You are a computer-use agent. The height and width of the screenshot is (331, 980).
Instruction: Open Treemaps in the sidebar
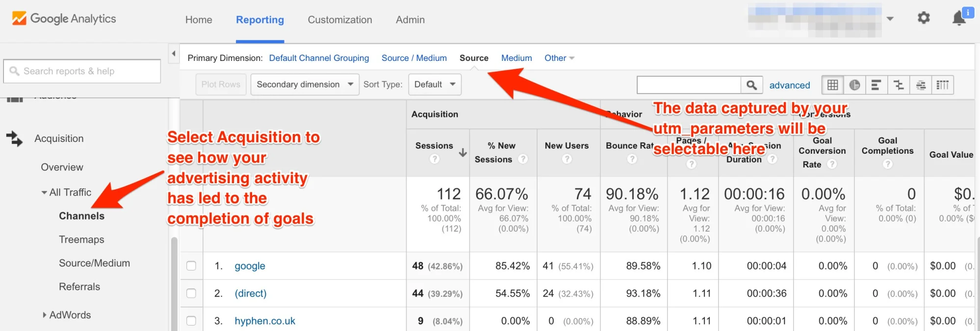click(x=81, y=240)
